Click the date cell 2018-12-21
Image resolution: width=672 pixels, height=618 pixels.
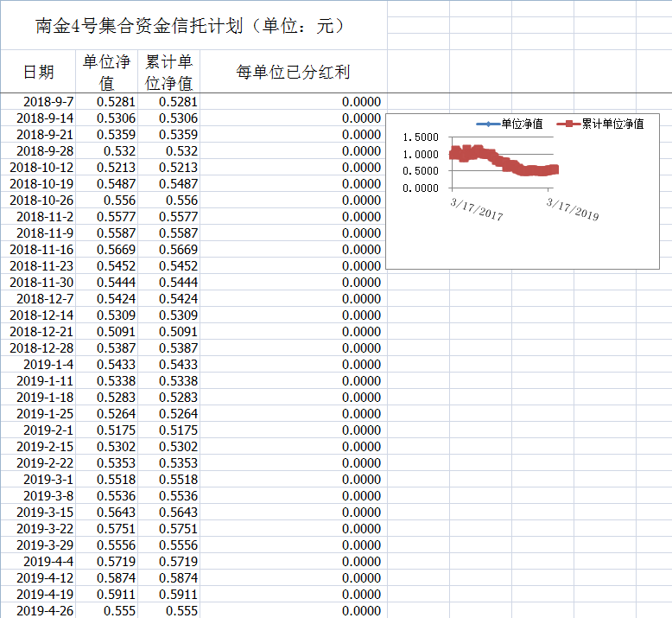(38, 332)
